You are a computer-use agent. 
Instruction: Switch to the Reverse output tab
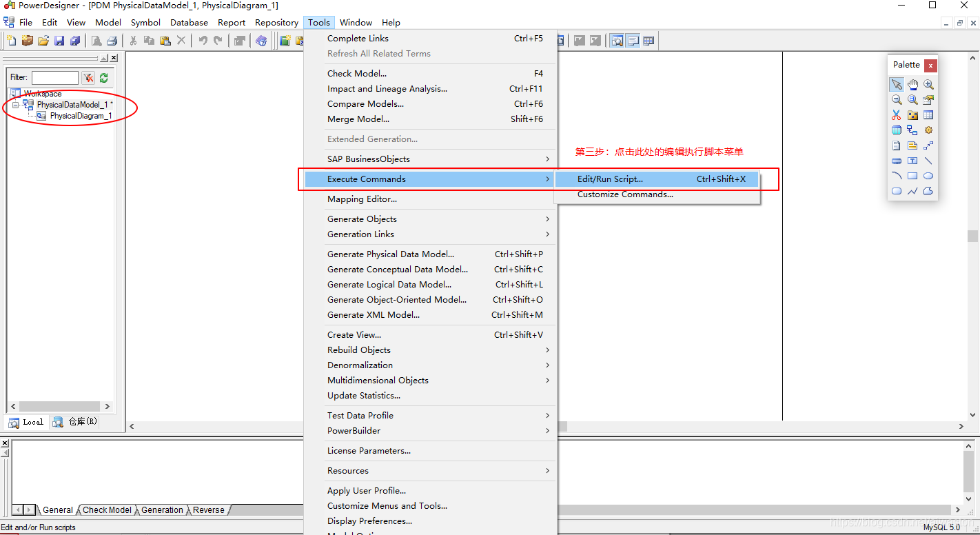(x=208, y=510)
